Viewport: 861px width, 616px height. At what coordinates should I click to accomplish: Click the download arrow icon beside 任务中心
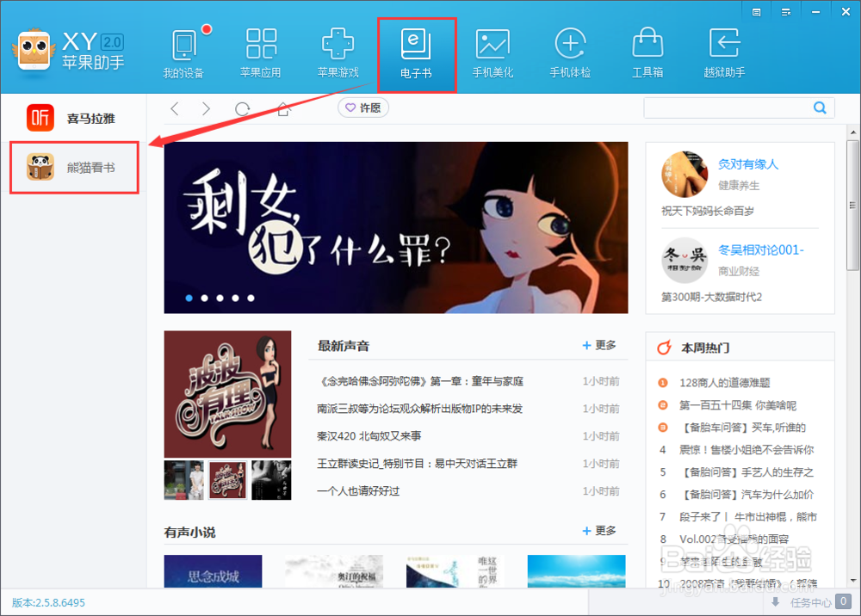776,602
